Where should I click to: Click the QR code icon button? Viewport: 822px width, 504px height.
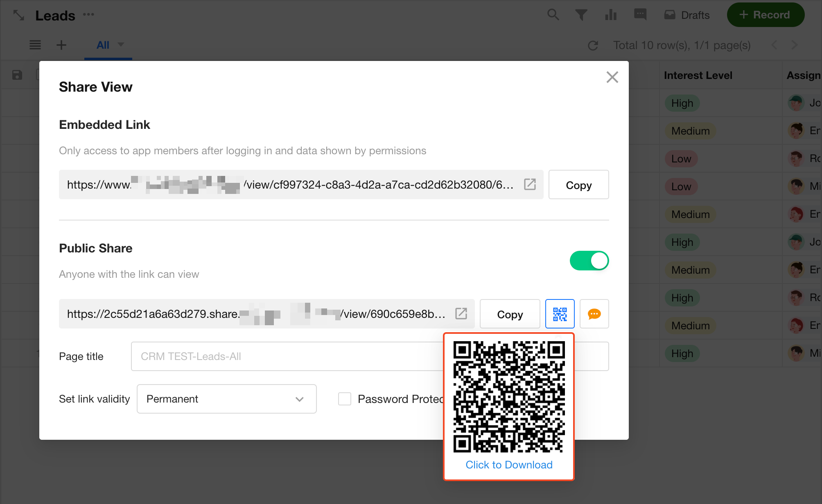560,314
